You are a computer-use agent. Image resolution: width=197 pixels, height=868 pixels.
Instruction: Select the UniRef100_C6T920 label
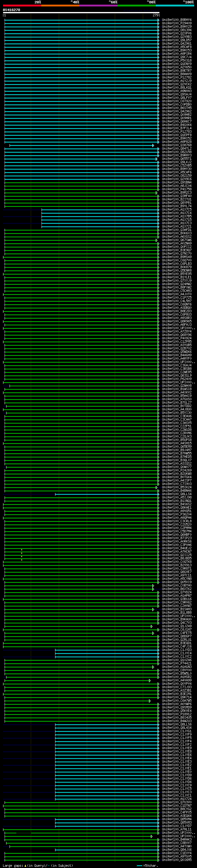tap(177, 101)
